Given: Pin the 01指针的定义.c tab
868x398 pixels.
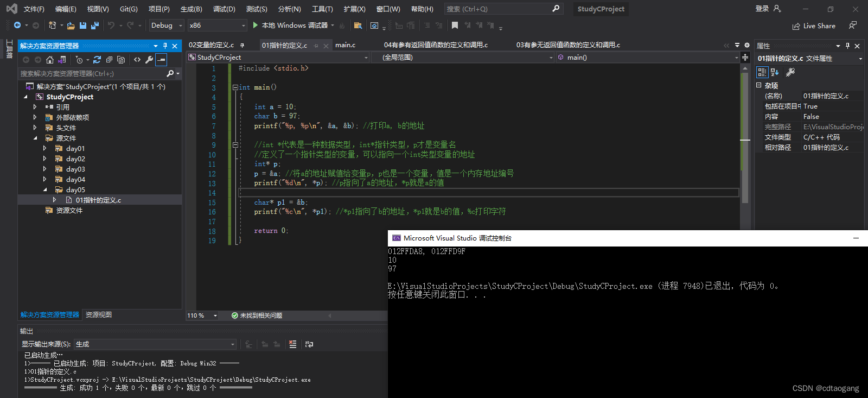Looking at the screenshot, I should coord(316,46).
